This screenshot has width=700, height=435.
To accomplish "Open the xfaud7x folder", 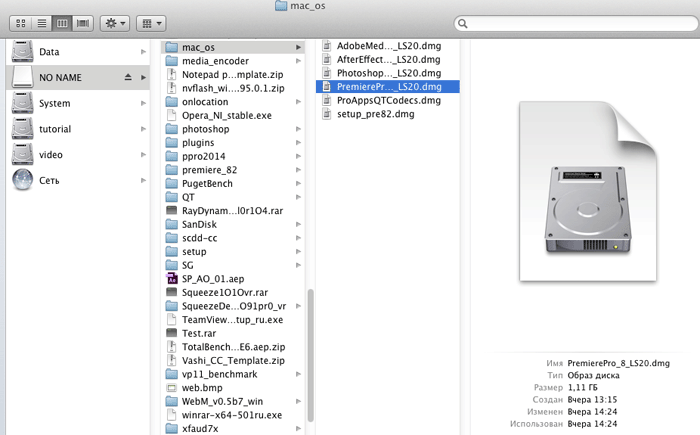I will point(233,429).
